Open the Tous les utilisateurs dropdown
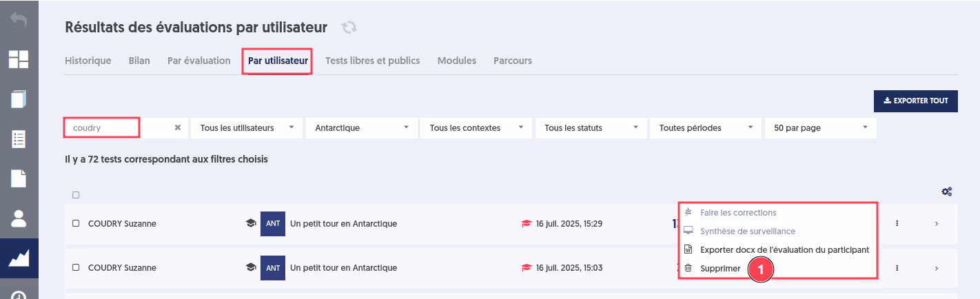980x299 pixels. tap(247, 128)
